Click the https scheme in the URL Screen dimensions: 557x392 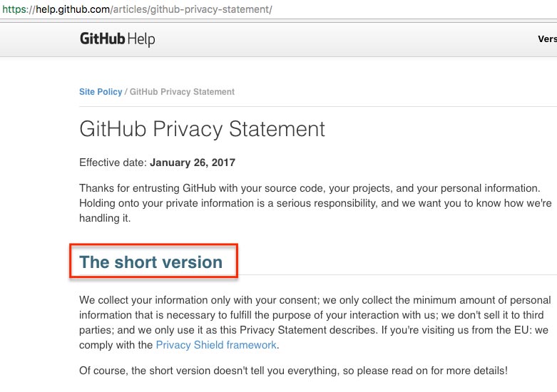coord(14,9)
